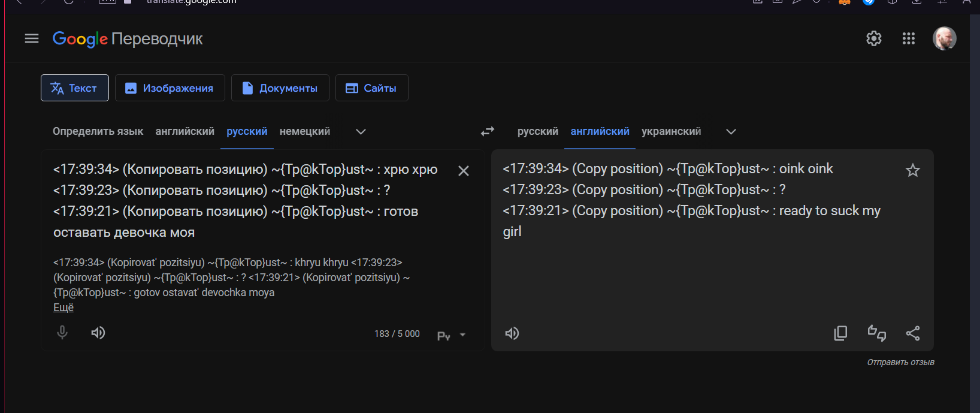Expand the source language list
This screenshot has width=980, height=413.
[361, 132]
